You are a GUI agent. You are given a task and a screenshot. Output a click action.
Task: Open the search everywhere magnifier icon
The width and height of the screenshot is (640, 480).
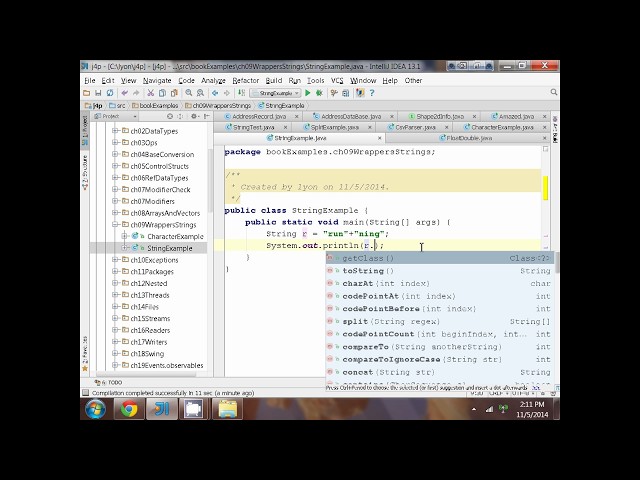553,92
